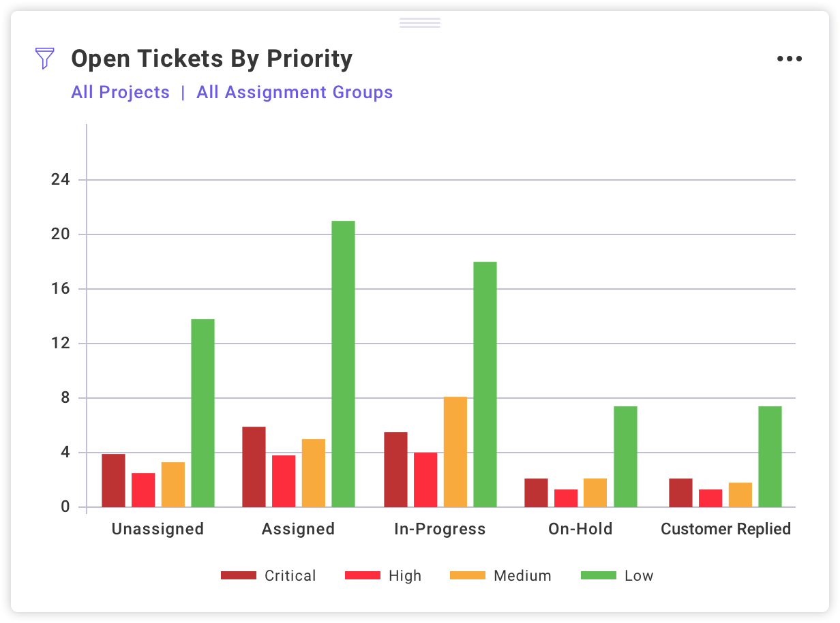The width and height of the screenshot is (840, 623).
Task: Click the orange Medium legend swatch
Action: click(468, 576)
